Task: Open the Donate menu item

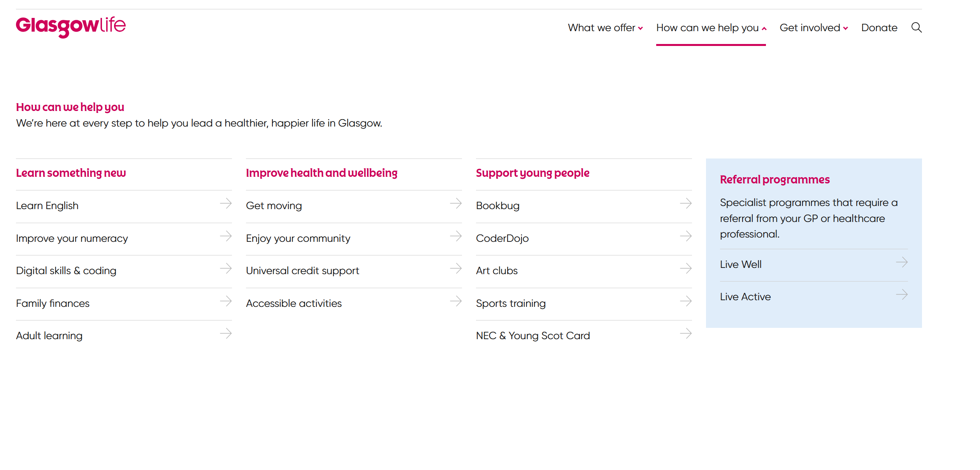Action: coord(879,28)
